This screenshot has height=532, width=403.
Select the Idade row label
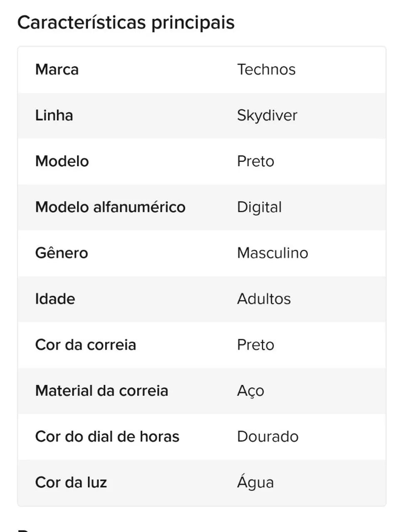pos(55,299)
